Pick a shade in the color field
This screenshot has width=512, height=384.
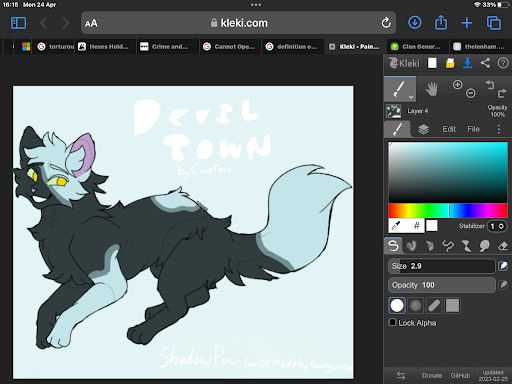click(448, 172)
